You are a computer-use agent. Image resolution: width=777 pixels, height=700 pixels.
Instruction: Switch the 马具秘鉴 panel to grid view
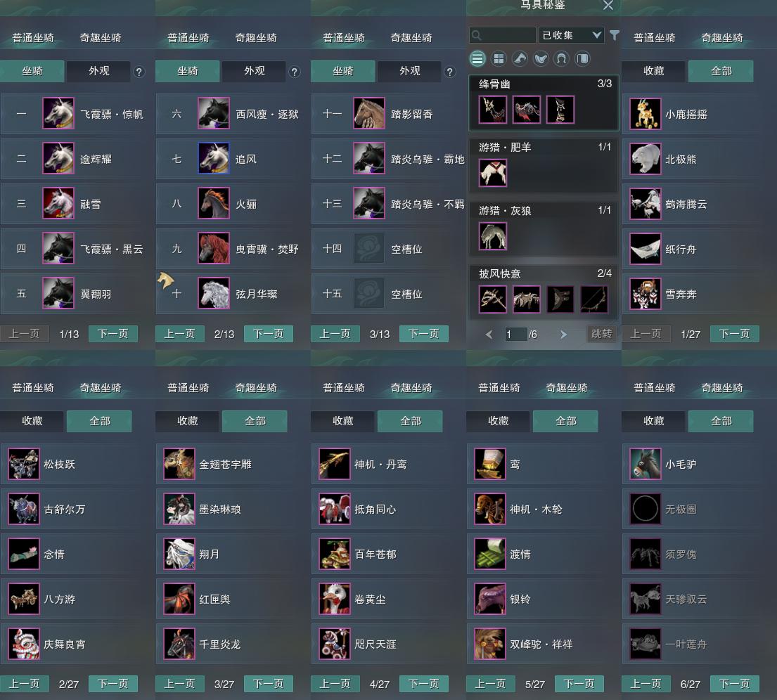tap(499, 59)
